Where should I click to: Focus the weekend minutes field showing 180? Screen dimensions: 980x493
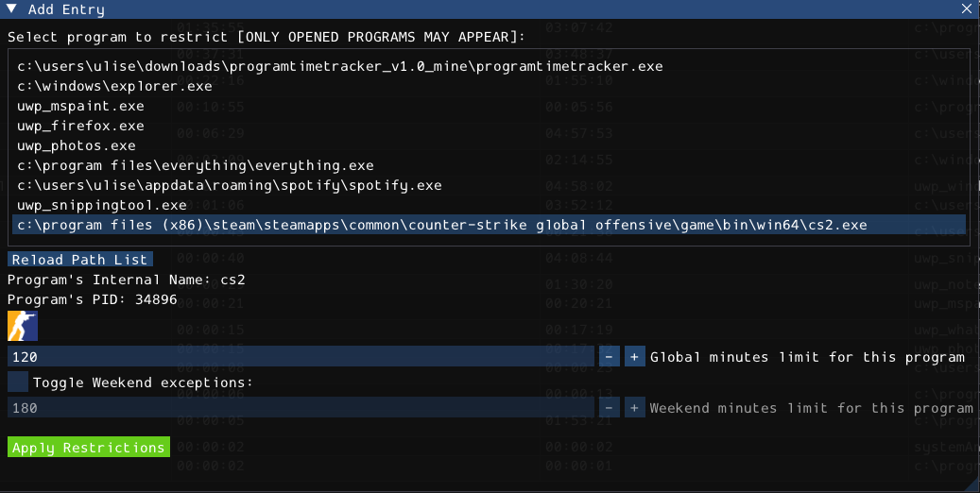click(301, 407)
